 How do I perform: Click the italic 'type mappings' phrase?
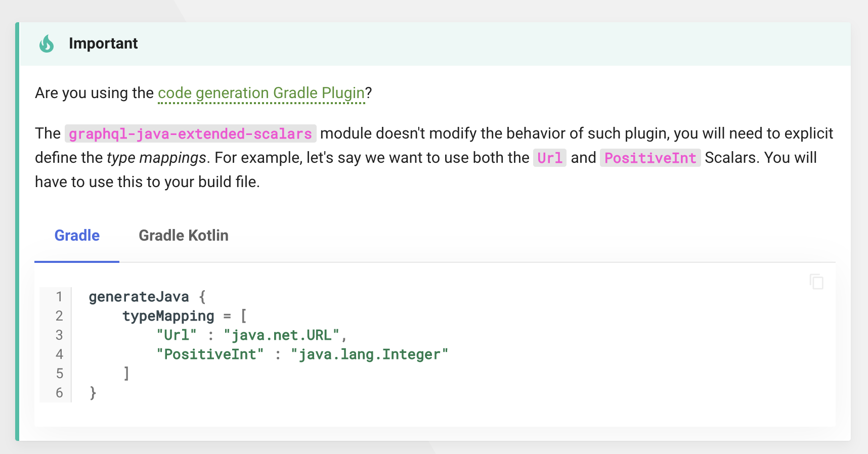click(156, 158)
